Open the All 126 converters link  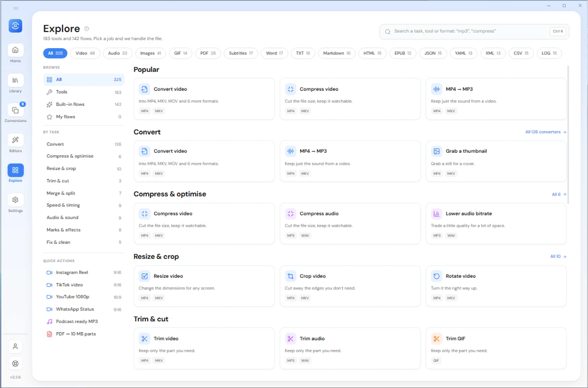(x=546, y=132)
